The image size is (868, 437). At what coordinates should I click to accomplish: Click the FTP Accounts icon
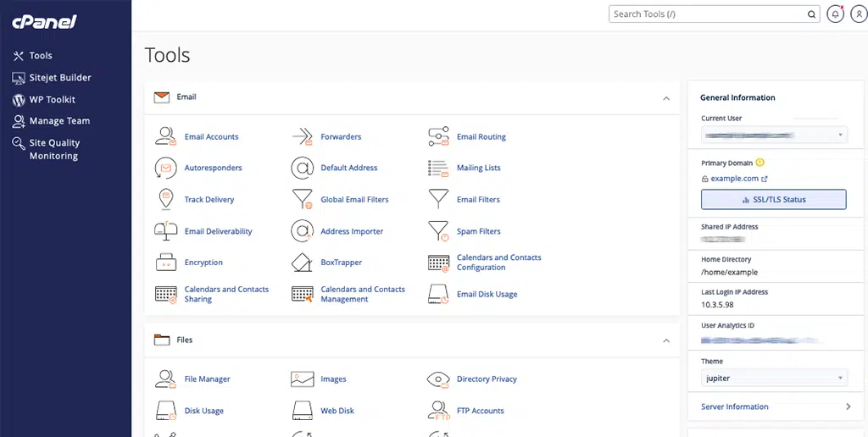click(x=438, y=411)
